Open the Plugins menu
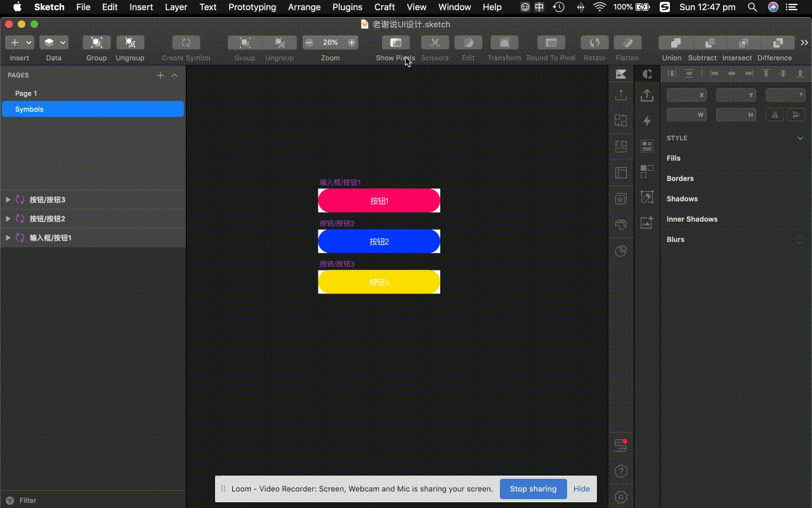 click(348, 7)
